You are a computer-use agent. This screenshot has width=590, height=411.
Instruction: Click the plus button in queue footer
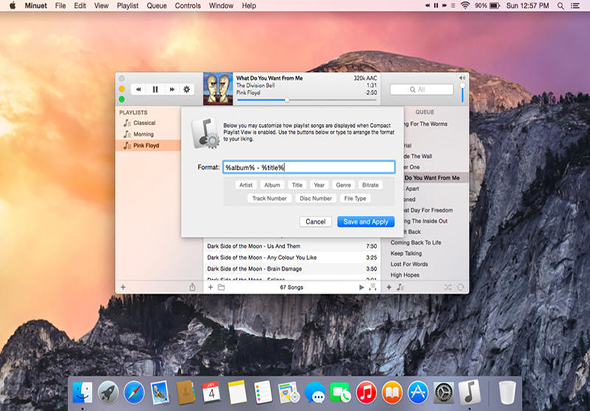[x=389, y=287]
